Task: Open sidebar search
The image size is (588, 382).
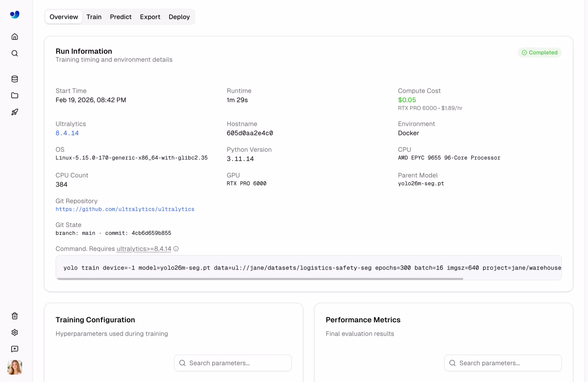Action: 14,53
